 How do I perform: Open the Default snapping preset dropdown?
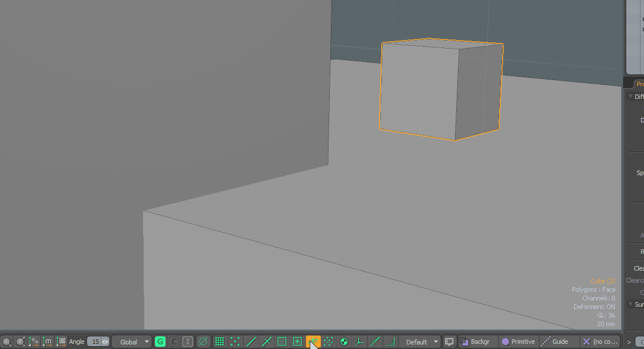(420, 342)
